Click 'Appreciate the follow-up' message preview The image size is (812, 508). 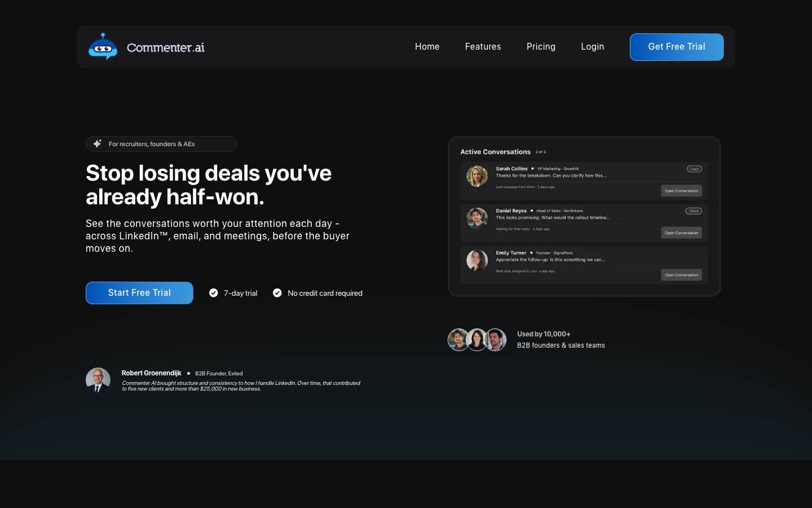(550, 260)
